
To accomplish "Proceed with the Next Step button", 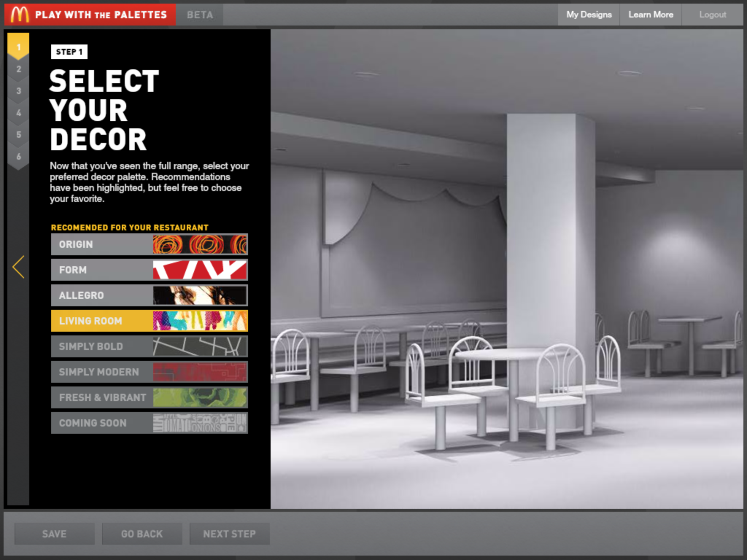I will tap(229, 534).
